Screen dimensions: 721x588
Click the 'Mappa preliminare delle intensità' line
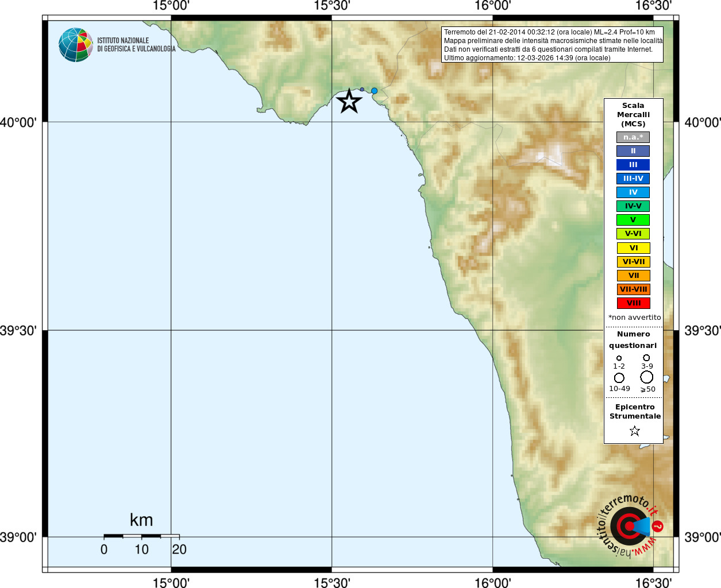[x=553, y=41]
